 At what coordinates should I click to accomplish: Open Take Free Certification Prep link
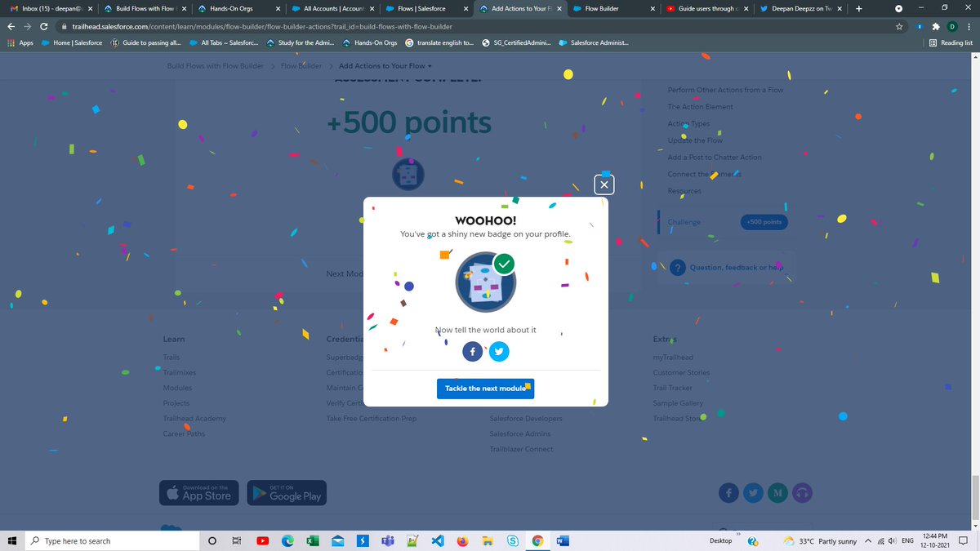tap(372, 419)
